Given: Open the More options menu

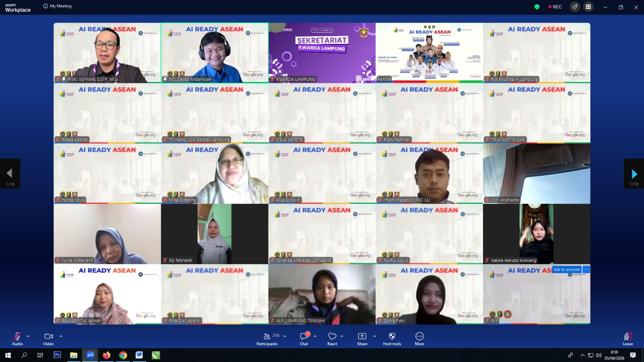Looking at the screenshot, I should (419, 339).
